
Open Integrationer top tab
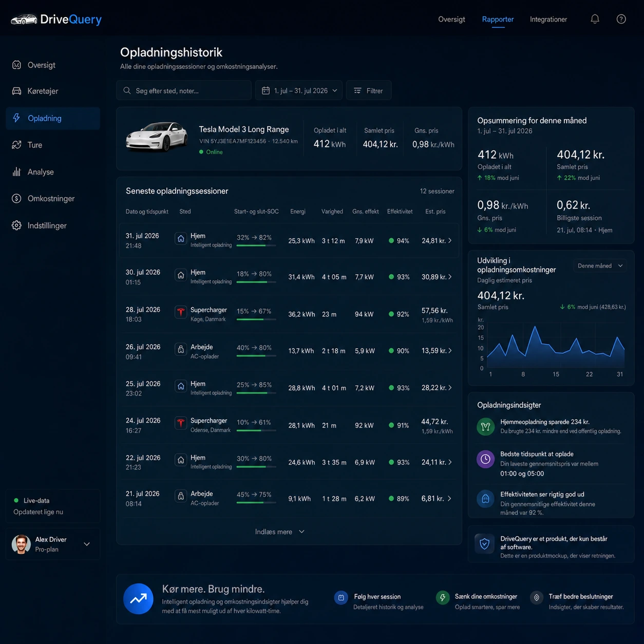point(548,19)
